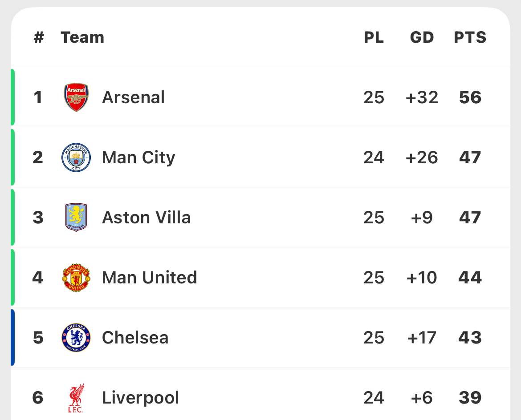
Task: Click the # rank column header
Action: point(39,37)
